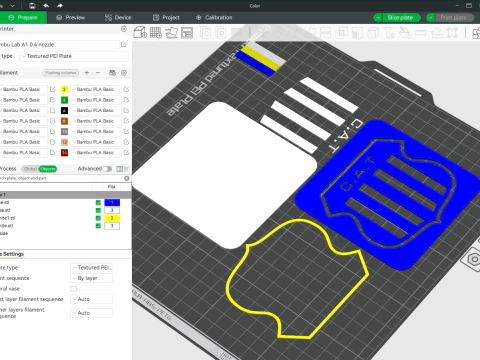Uncheck printable box for filament 1 object
Viewport: 480px width, 360px height.
[x=98, y=203]
